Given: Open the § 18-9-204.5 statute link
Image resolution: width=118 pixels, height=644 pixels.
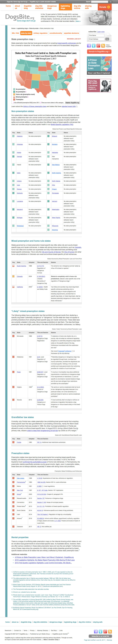Looking at the screenshot, I should (x=41, y=276).
